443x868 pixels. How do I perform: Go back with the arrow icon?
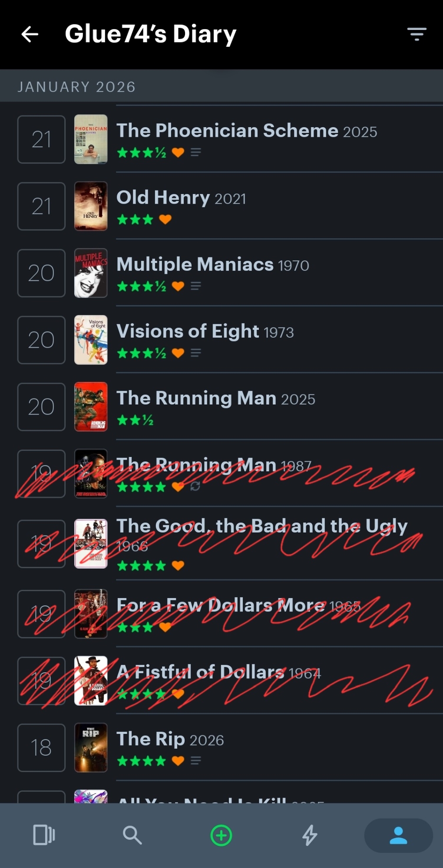30,34
